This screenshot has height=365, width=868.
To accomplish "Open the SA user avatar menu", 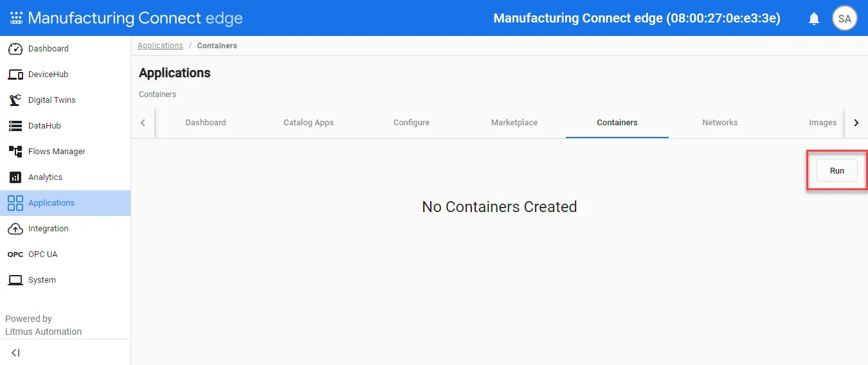I will coord(845,19).
